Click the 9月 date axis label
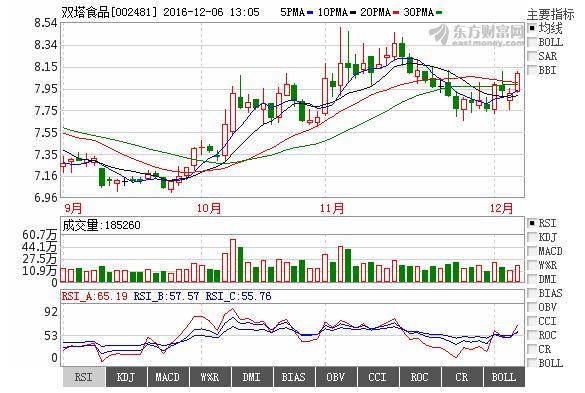 point(73,208)
